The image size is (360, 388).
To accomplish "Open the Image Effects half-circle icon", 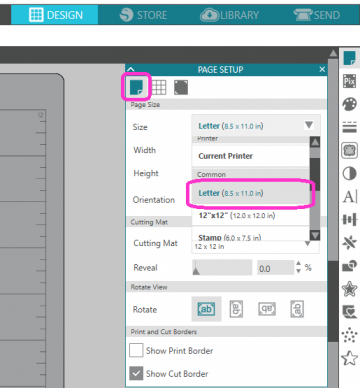I will click(x=349, y=173).
